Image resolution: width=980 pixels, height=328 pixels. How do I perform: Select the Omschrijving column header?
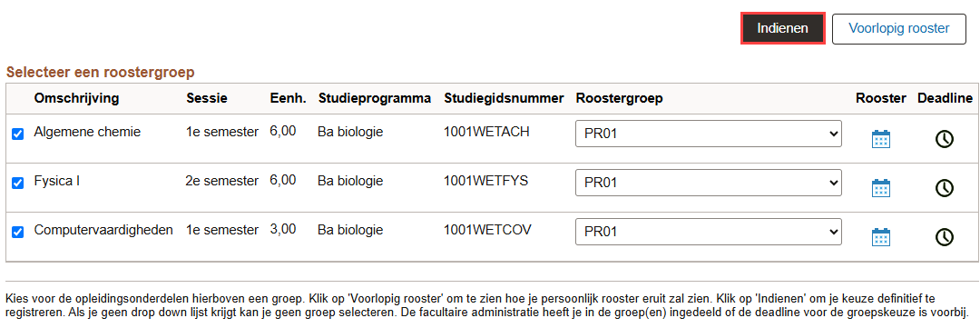tap(77, 99)
